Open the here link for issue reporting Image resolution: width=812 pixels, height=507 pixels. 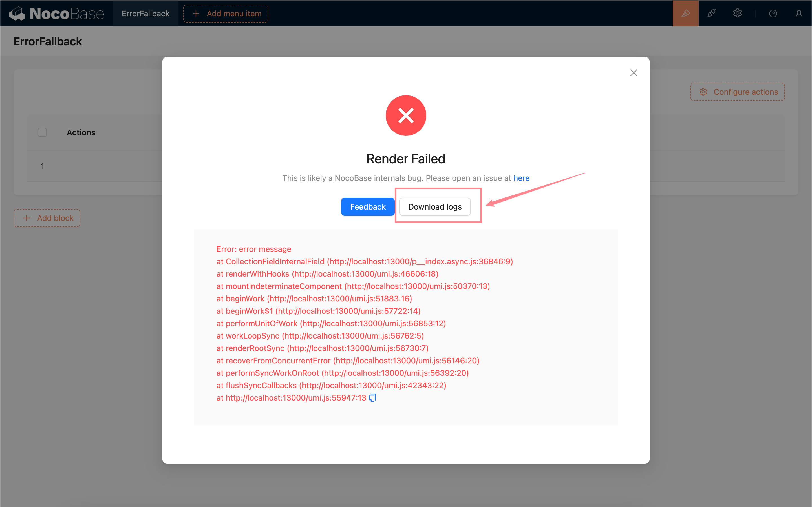(x=522, y=177)
